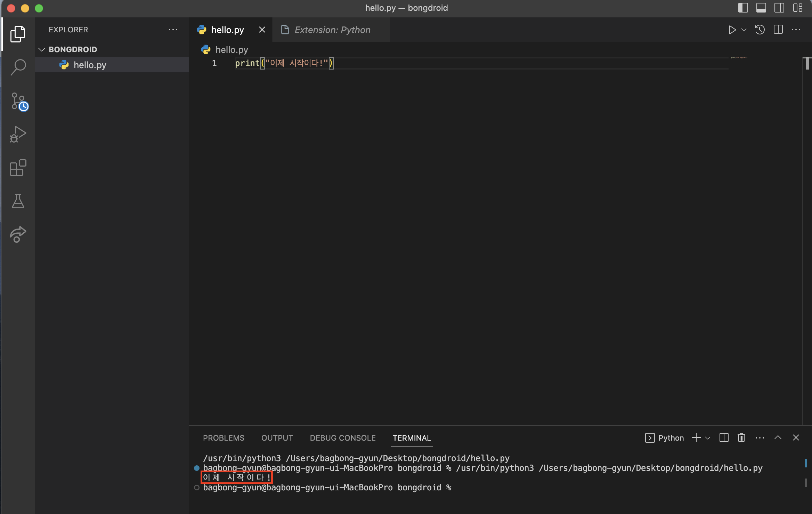Click hello.py breadcrumb above the editor
The height and width of the screenshot is (514, 812).
tap(232, 50)
